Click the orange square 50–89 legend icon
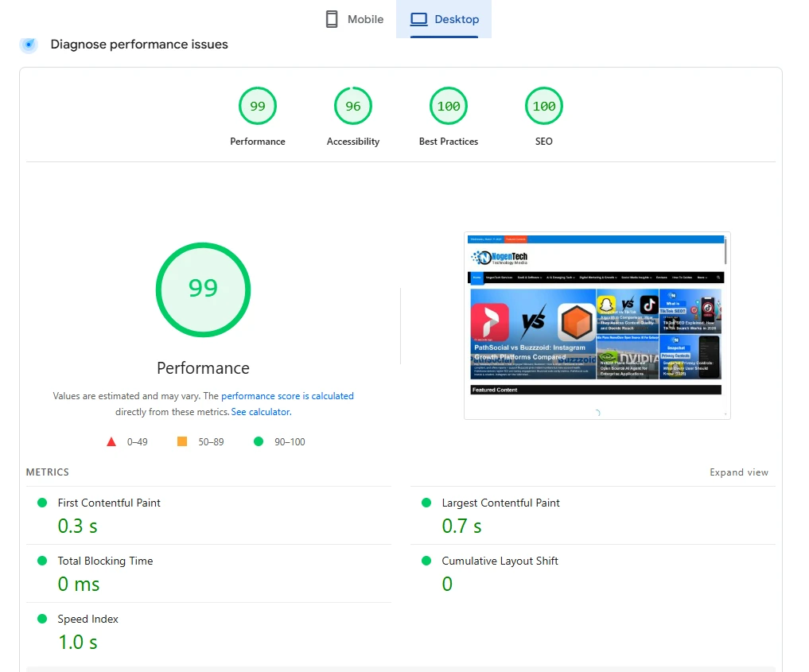809x672 pixels. pyautogui.click(x=182, y=441)
